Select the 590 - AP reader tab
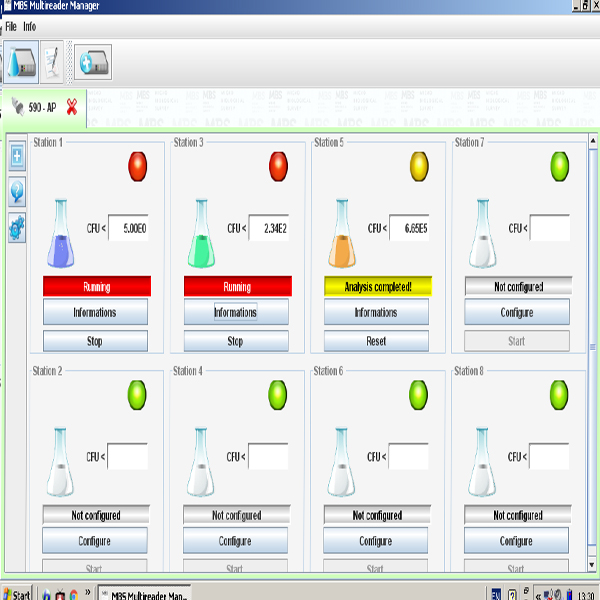This screenshot has width=600, height=600. click(41, 106)
